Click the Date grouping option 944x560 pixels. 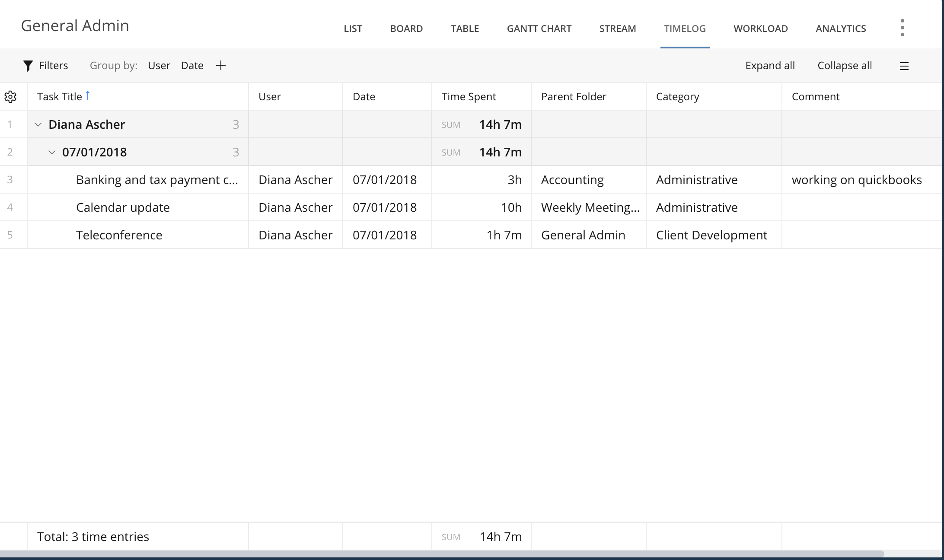click(192, 66)
